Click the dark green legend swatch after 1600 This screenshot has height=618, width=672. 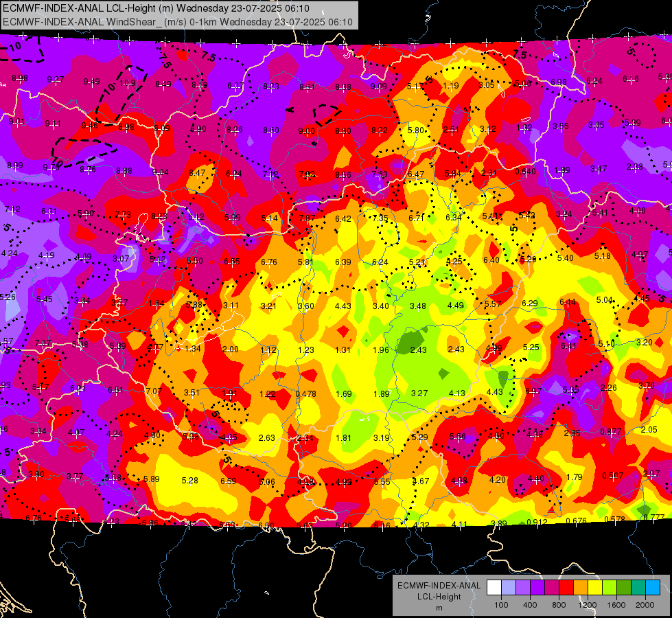(x=624, y=588)
